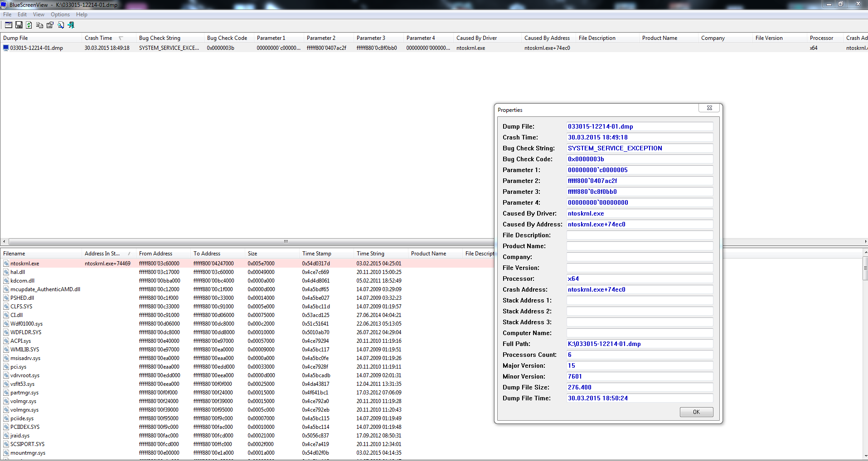This screenshot has height=461, width=868.
Task: Sort by the Crash Time column header
Action: (x=109, y=38)
